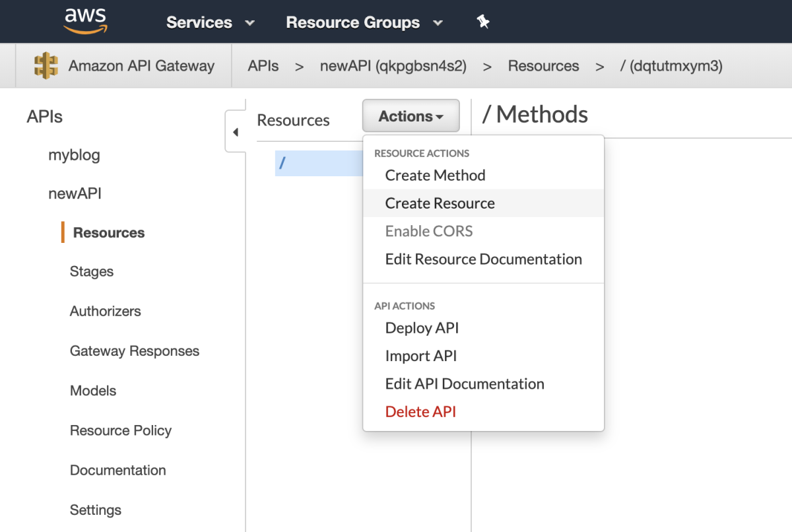Open the myblog API in sidebar

[x=74, y=156]
